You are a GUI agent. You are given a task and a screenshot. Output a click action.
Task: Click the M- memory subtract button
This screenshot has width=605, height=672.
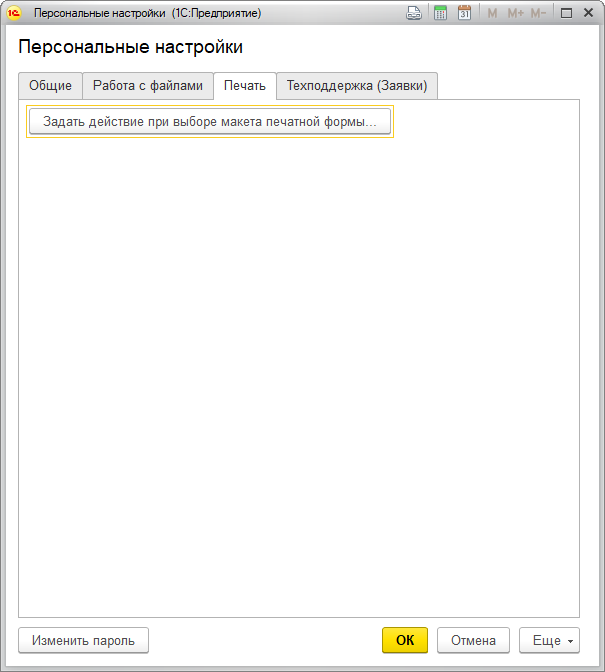point(538,13)
